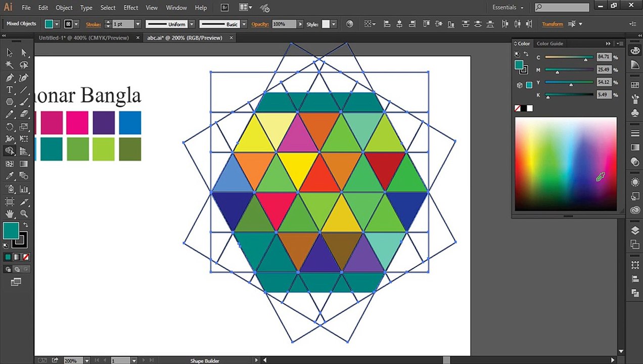Activate the Hand tool
Screen dimensions: 643x364
pyautogui.click(x=10, y=213)
